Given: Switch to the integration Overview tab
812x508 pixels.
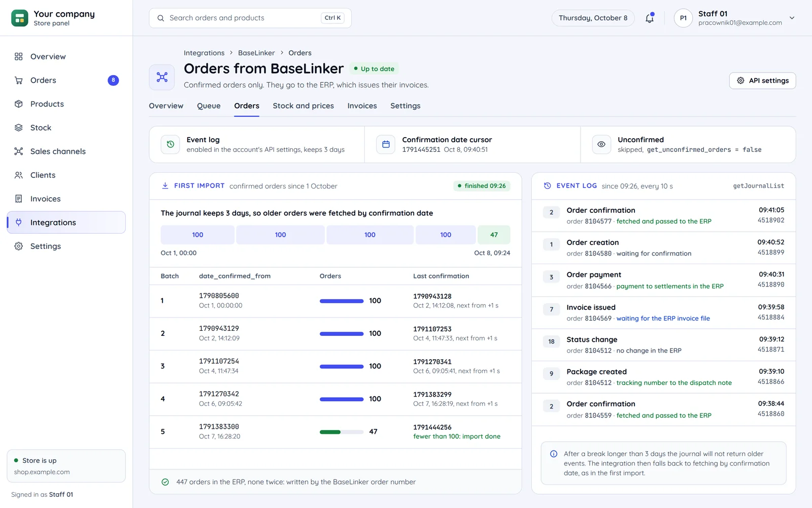Looking at the screenshot, I should pyautogui.click(x=166, y=106).
